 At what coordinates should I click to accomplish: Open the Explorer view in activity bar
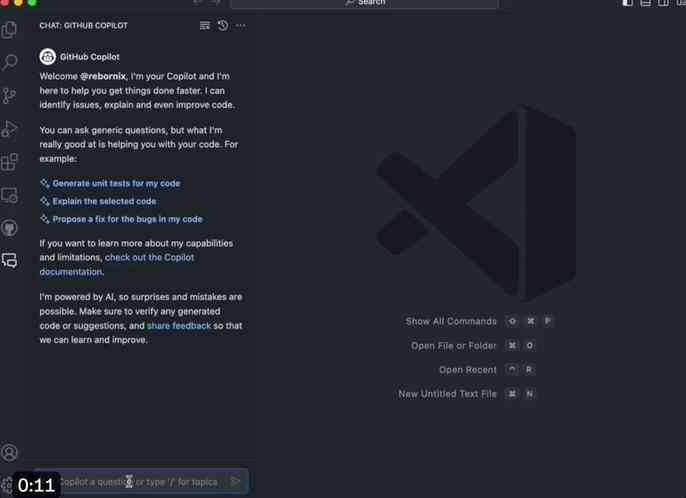tap(9, 30)
